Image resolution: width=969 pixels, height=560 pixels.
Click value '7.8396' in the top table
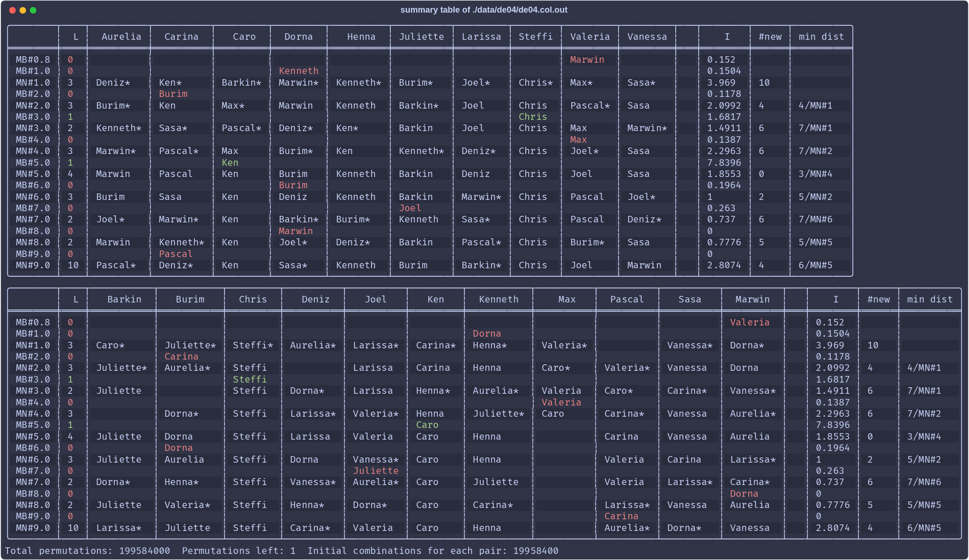pyautogui.click(x=724, y=162)
